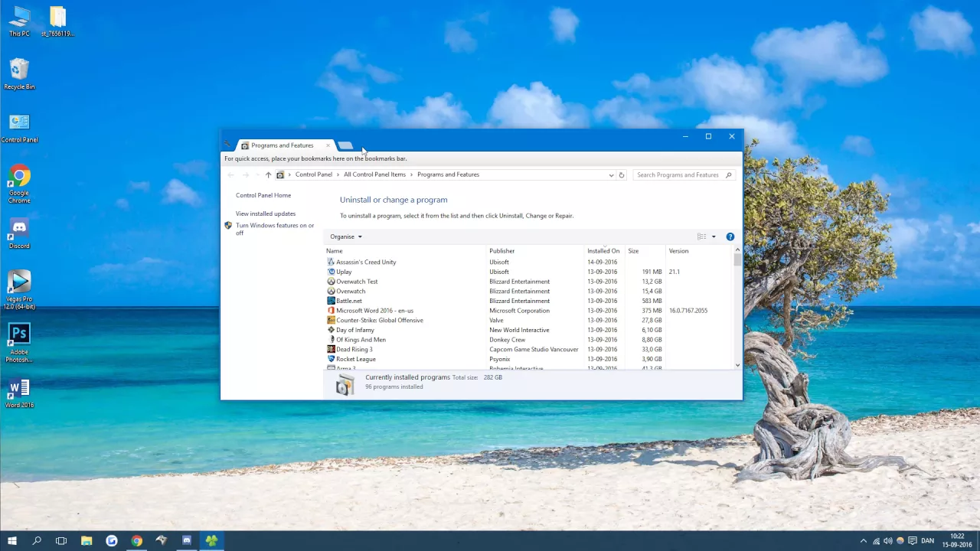Change view with the view icon

pos(701,236)
